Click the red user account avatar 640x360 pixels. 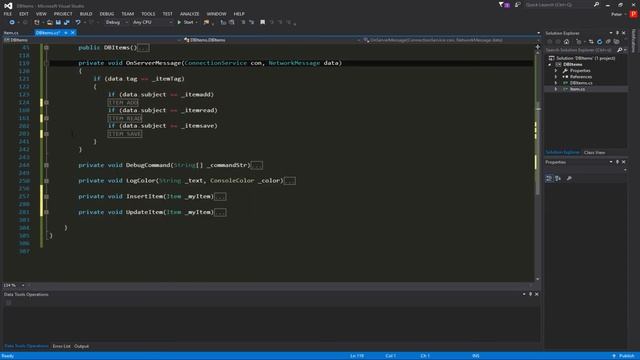(x=633, y=14)
